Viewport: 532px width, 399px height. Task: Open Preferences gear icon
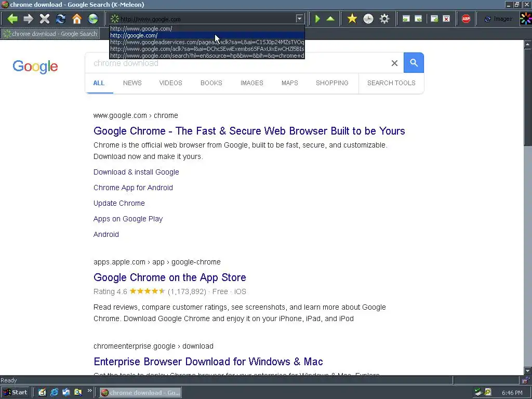(384, 19)
